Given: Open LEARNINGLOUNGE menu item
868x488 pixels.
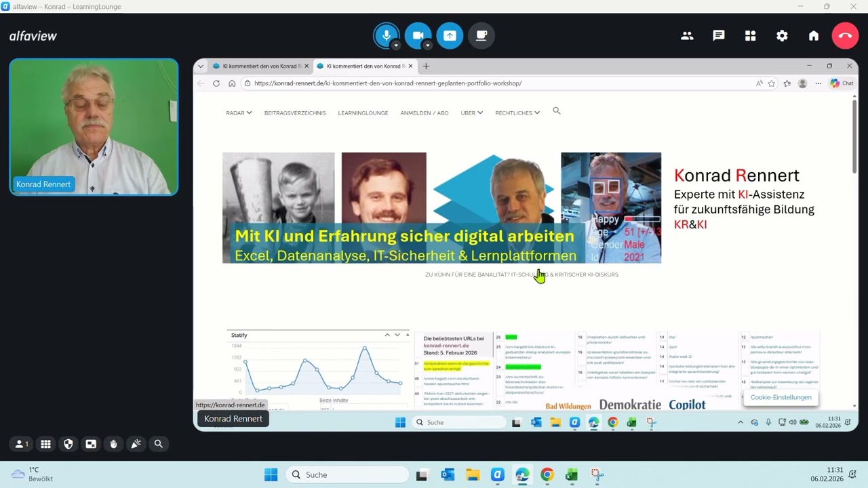Looking at the screenshot, I should [363, 113].
